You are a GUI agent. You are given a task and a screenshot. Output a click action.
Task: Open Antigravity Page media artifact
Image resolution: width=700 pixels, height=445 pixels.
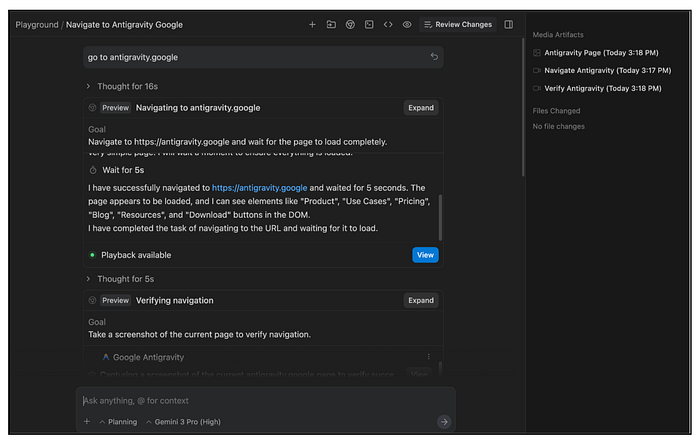[x=596, y=53]
